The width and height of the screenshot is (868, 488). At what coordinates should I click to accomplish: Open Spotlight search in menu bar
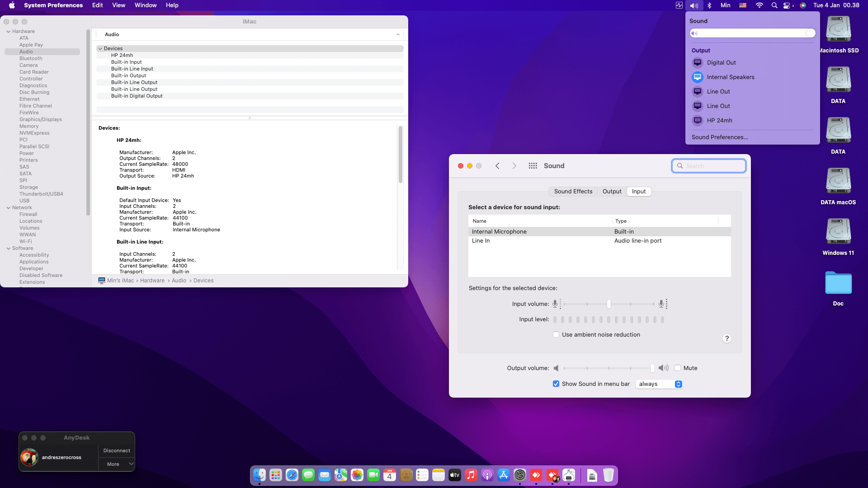(774, 5)
